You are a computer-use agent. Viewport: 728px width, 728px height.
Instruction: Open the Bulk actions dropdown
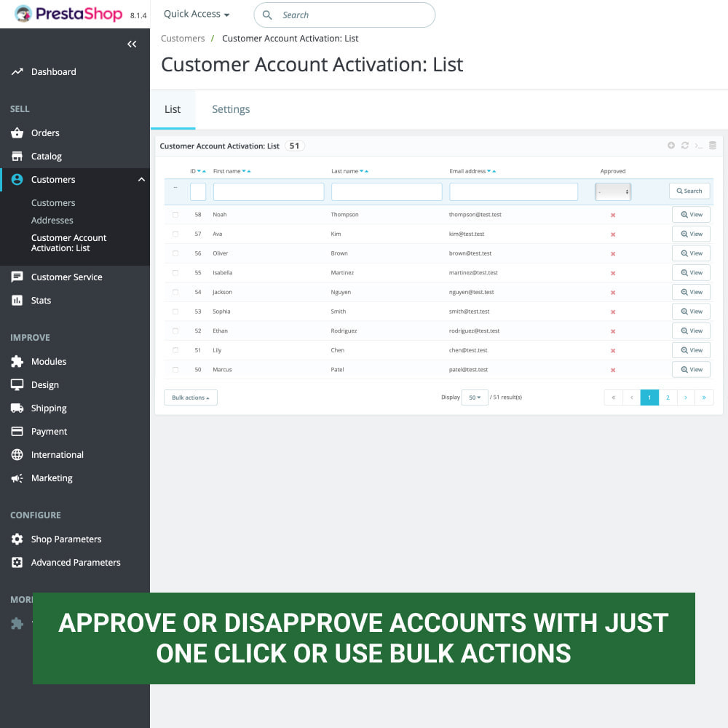190,397
